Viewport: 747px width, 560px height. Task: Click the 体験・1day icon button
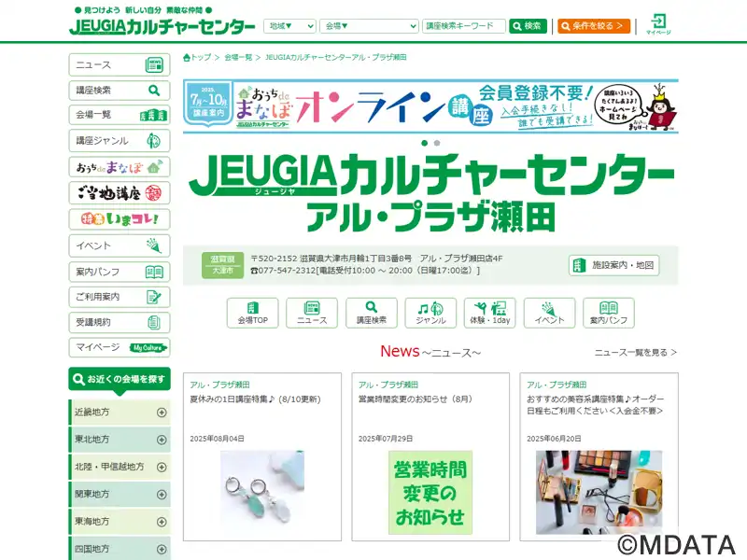pyautogui.click(x=489, y=313)
